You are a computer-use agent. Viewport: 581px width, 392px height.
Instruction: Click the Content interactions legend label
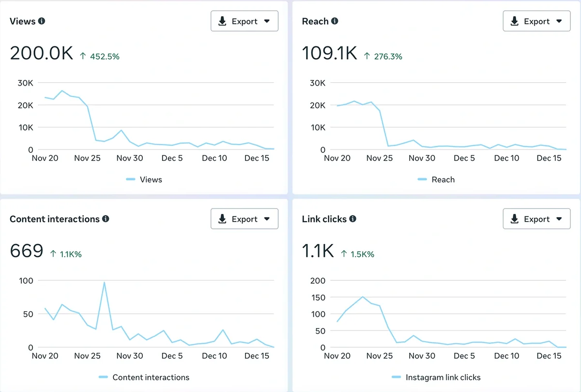(x=151, y=377)
